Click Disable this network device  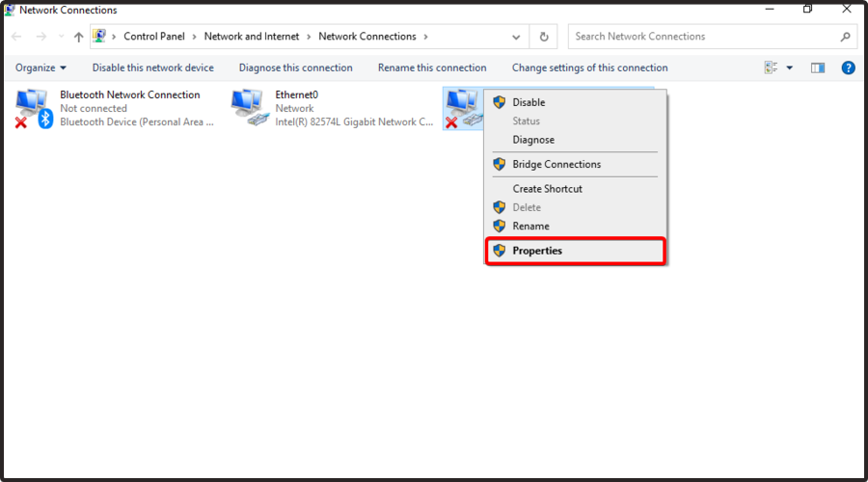(152, 67)
